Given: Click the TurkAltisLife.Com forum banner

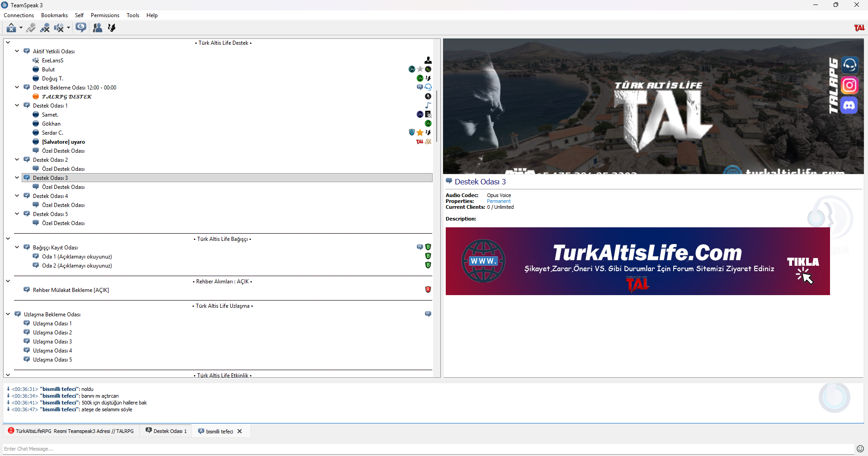Looking at the screenshot, I should click(x=637, y=261).
